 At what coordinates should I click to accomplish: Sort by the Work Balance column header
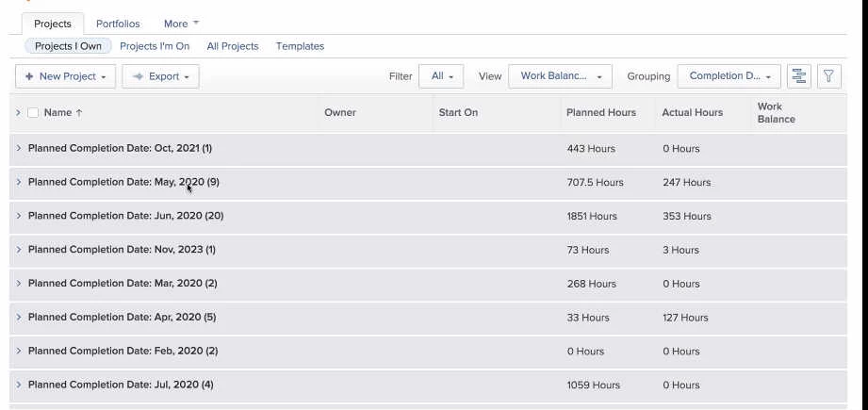776,113
